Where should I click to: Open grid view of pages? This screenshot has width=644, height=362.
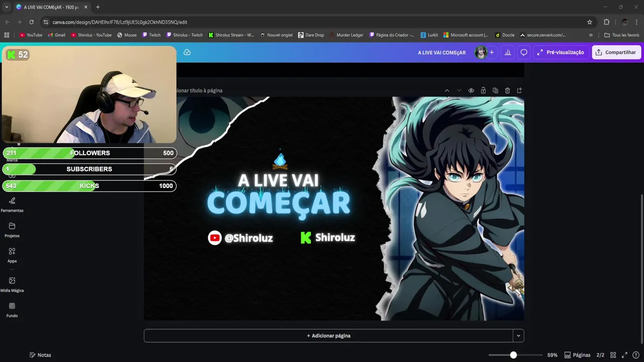coord(613,355)
